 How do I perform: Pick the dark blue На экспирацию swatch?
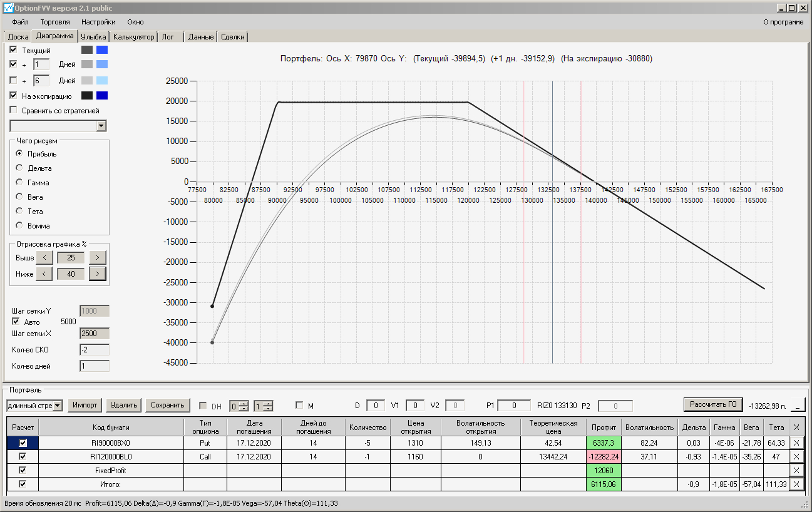(x=102, y=96)
